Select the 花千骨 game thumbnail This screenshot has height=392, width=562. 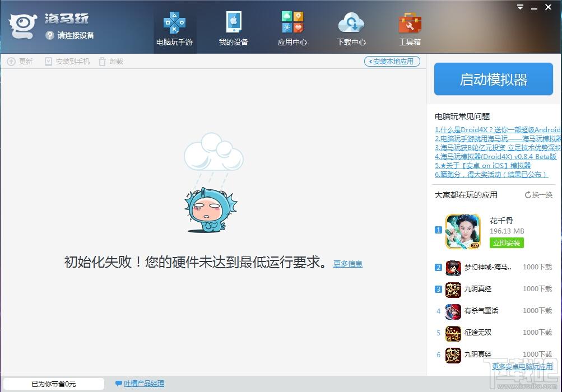click(x=463, y=231)
